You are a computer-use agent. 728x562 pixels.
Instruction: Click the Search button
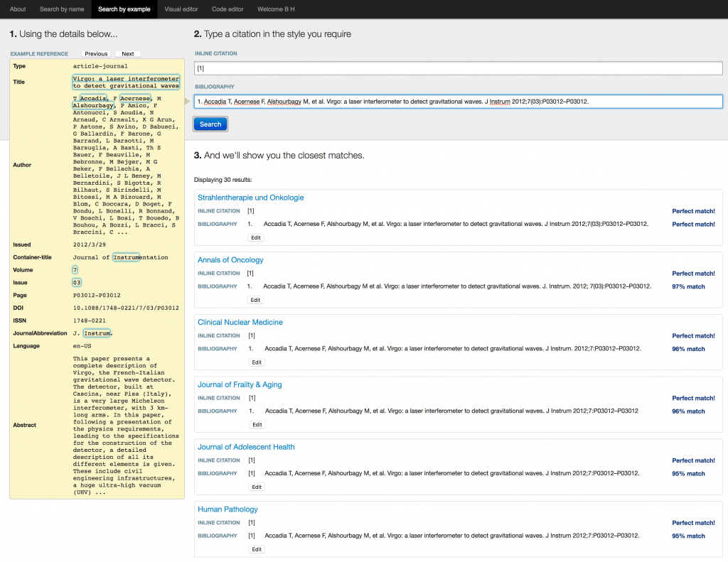(x=210, y=124)
